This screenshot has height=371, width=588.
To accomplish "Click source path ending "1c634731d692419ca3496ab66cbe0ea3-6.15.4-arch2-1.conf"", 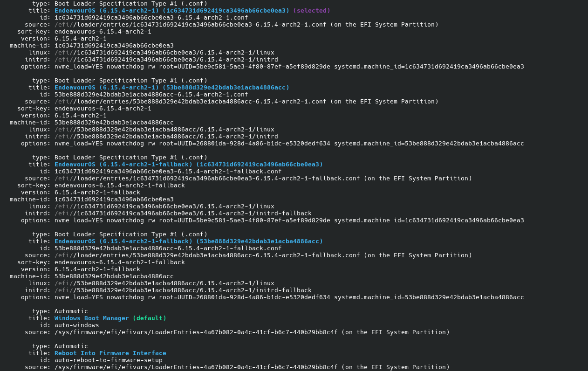I will click(191, 24).
